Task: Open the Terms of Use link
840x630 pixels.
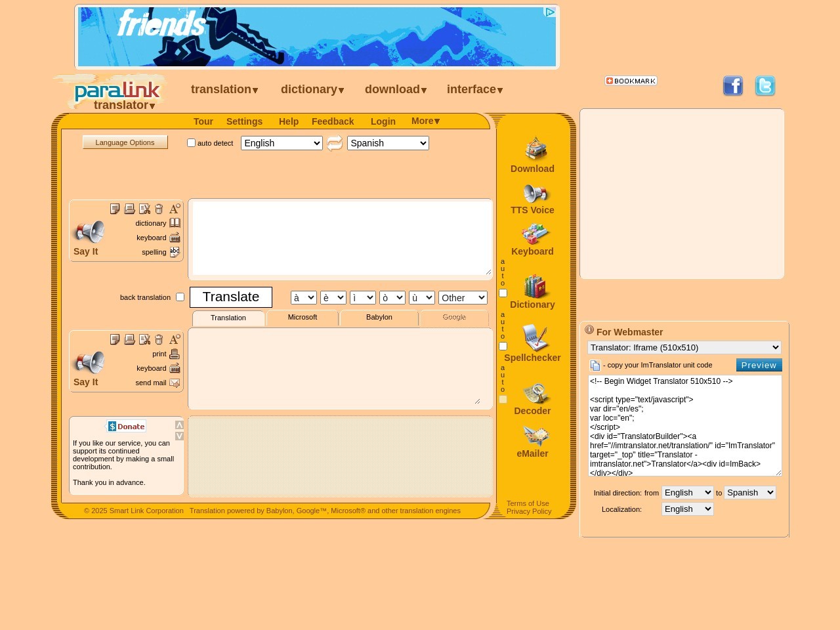Action: click(x=528, y=503)
